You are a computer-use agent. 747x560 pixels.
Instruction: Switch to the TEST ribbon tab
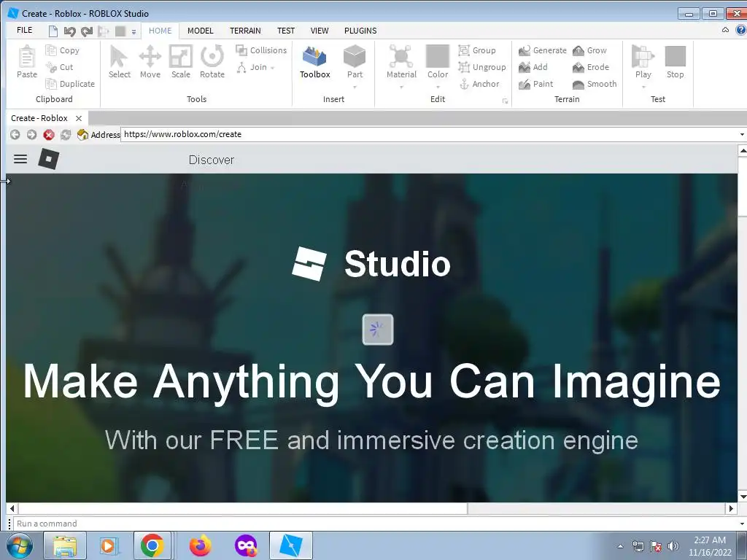click(286, 31)
